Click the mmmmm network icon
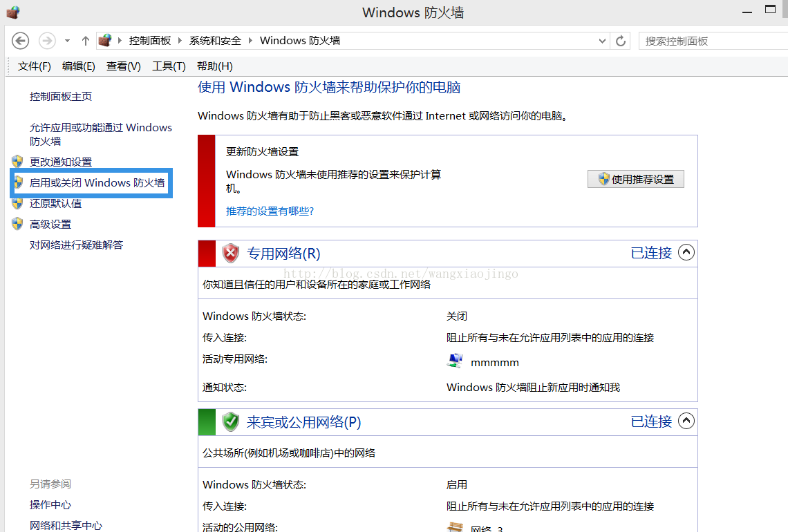 pyautogui.click(x=455, y=361)
